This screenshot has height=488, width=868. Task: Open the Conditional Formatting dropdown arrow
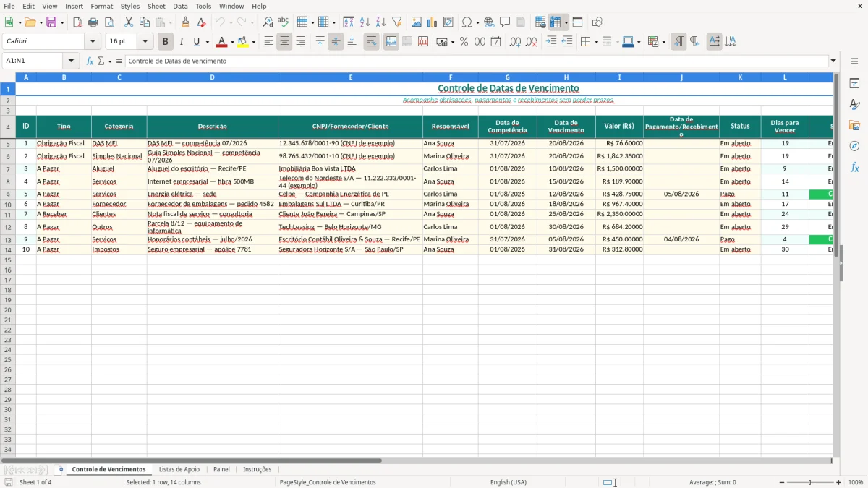point(663,42)
